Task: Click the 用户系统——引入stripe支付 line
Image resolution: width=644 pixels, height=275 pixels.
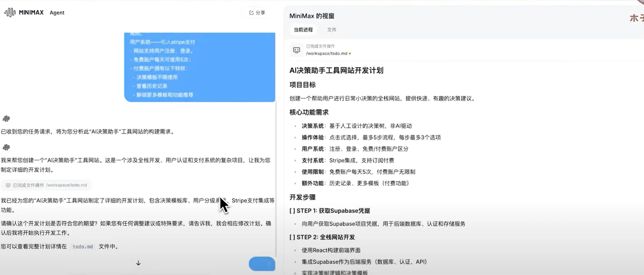Action: tap(163, 42)
